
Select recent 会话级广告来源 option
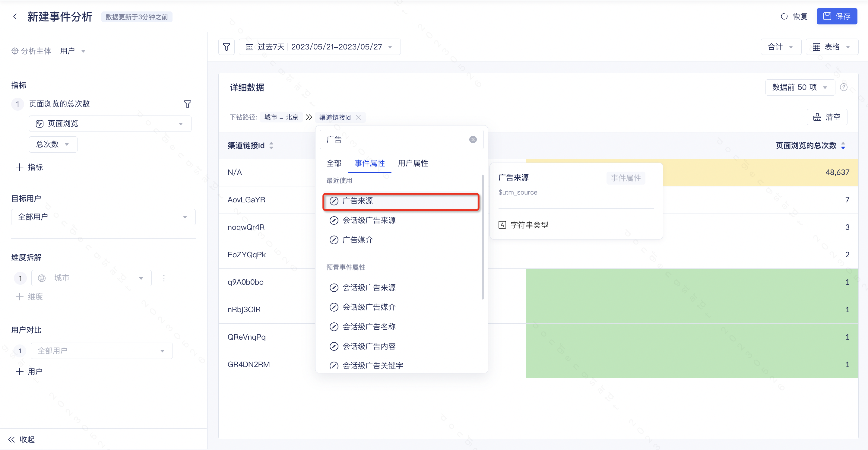pos(401,220)
